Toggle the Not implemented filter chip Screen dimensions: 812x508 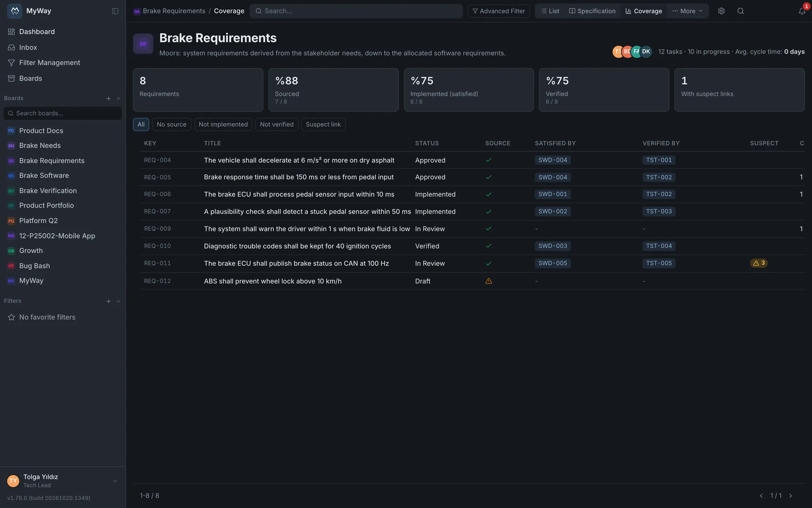tap(223, 124)
